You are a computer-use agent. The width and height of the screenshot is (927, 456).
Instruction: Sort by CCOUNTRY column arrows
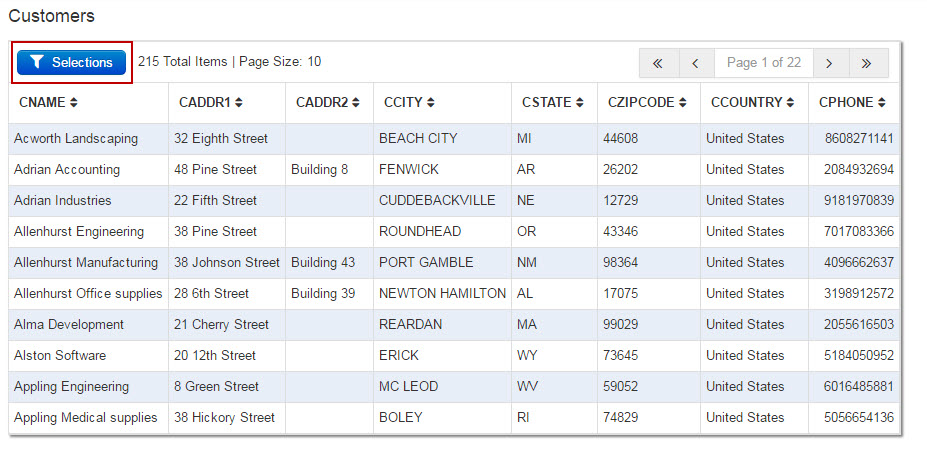(790, 102)
